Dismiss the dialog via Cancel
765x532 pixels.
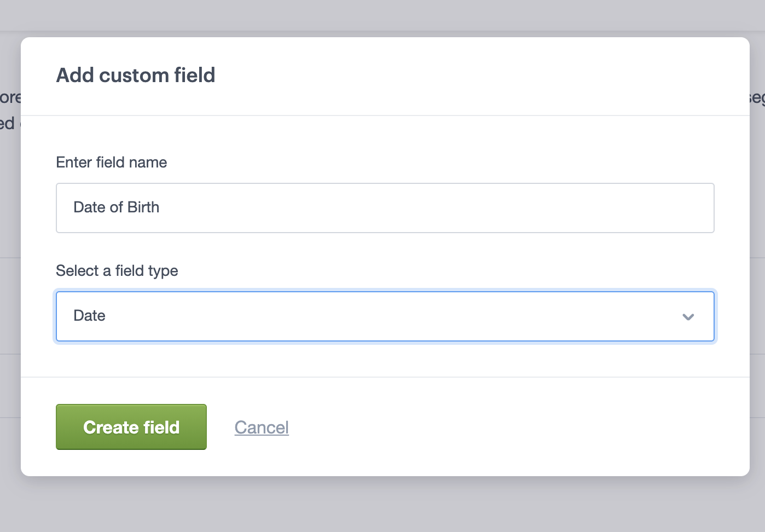point(262,427)
